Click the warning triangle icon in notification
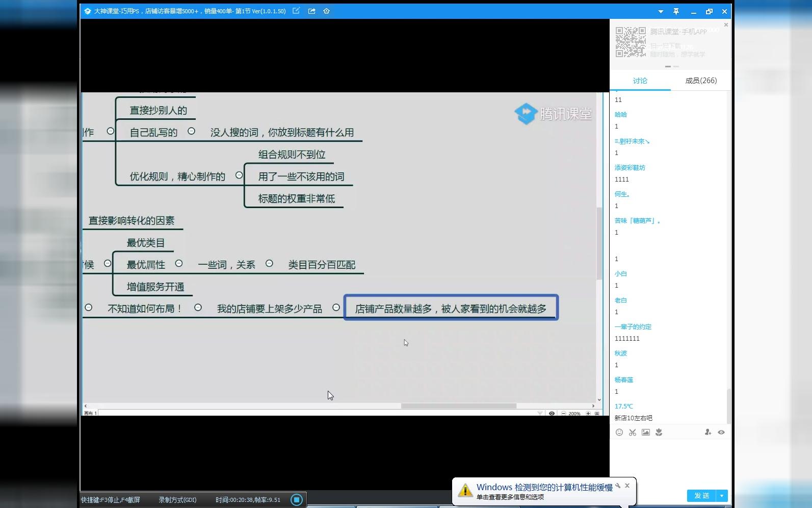Viewport: 812px width, 508px height. point(465,490)
